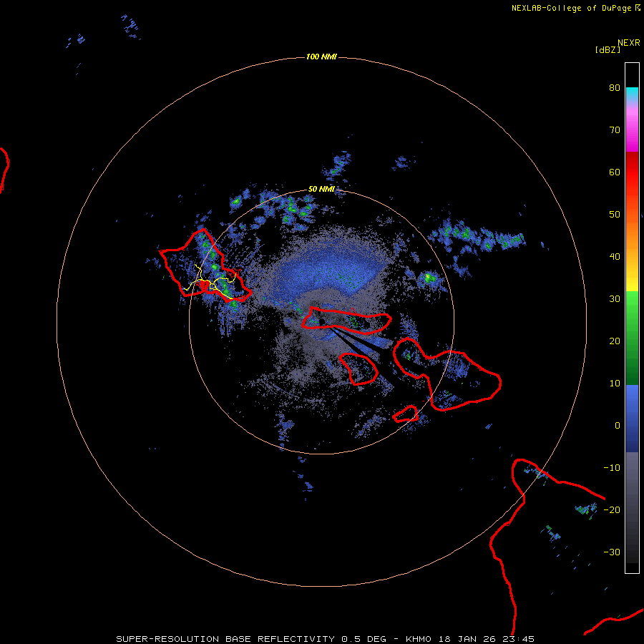This screenshot has height=644, width=644.
Task: Click the [dBZ] units label
Action: (x=608, y=49)
